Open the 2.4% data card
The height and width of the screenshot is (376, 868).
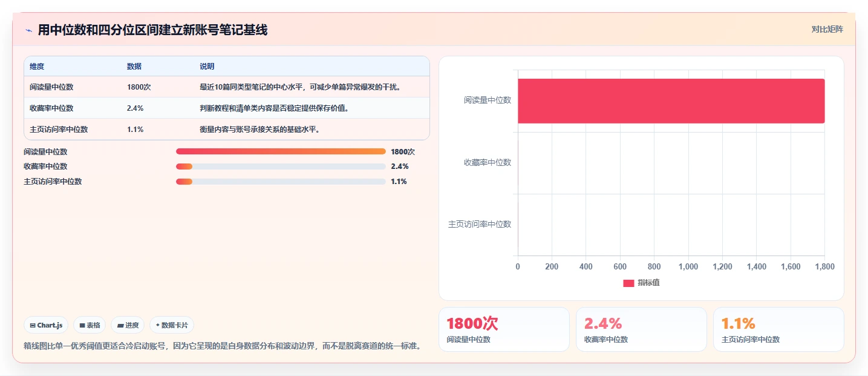[x=641, y=329]
